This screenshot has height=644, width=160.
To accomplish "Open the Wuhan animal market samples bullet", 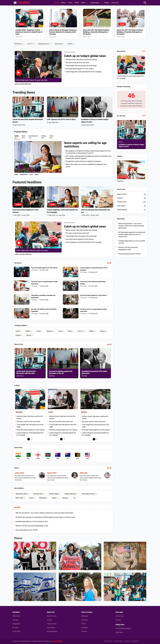I will 88,152.
